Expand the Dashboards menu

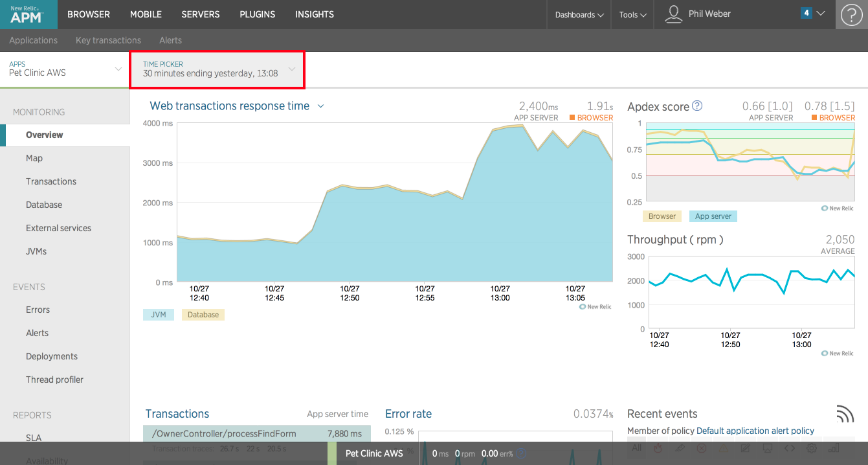click(579, 14)
